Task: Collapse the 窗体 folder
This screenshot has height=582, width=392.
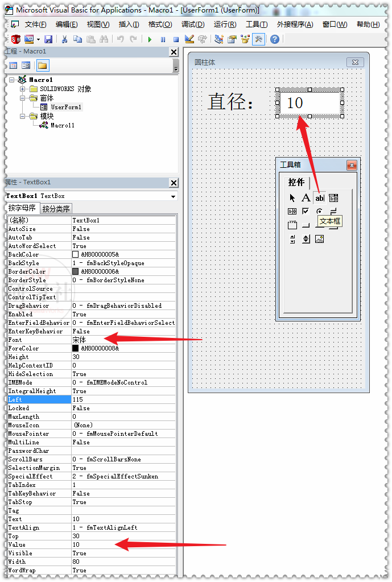Action: 22,98
